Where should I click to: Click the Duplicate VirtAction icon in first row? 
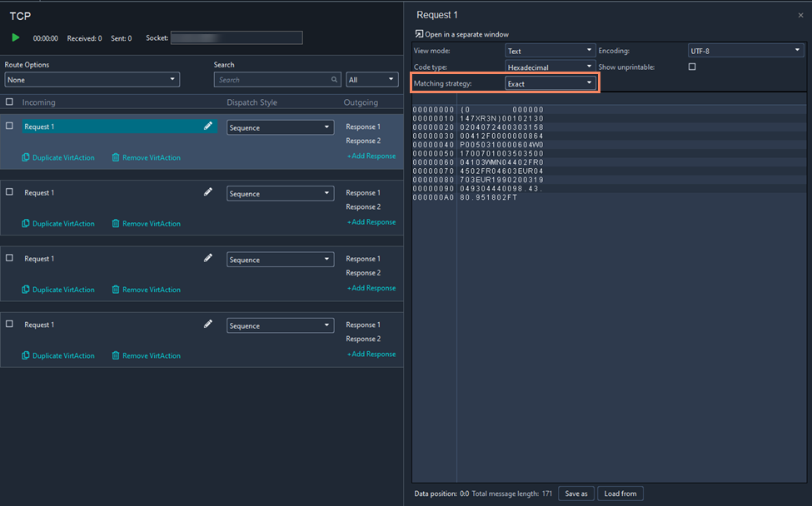pos(26,157)
